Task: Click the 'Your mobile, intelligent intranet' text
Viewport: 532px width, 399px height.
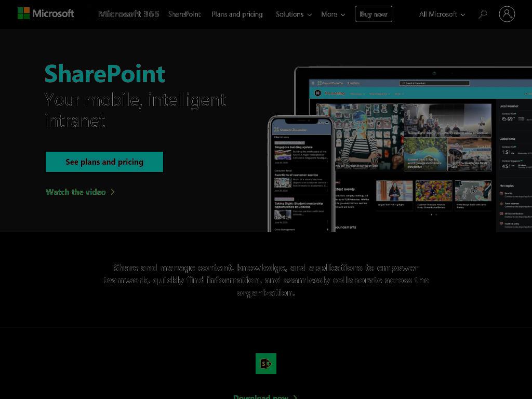Action: point(135,110)
